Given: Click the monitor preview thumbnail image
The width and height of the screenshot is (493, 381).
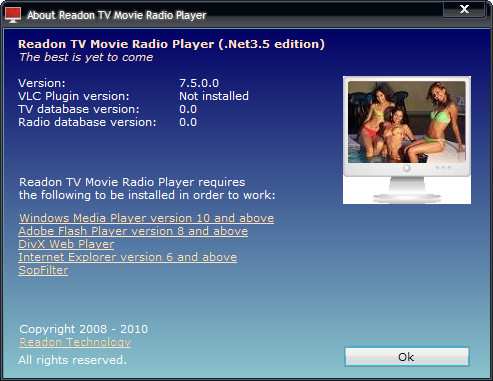Looking at the screenshot, I should point(407,140).
